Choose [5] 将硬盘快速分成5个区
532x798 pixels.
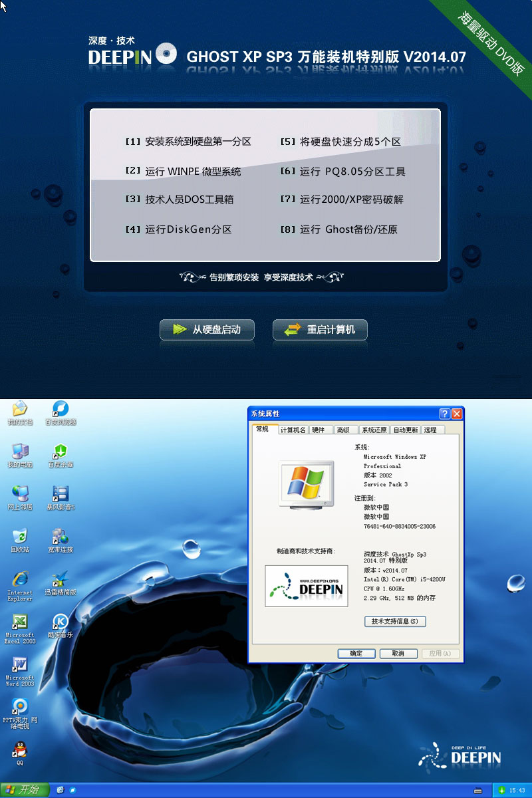tap(340, 142)
